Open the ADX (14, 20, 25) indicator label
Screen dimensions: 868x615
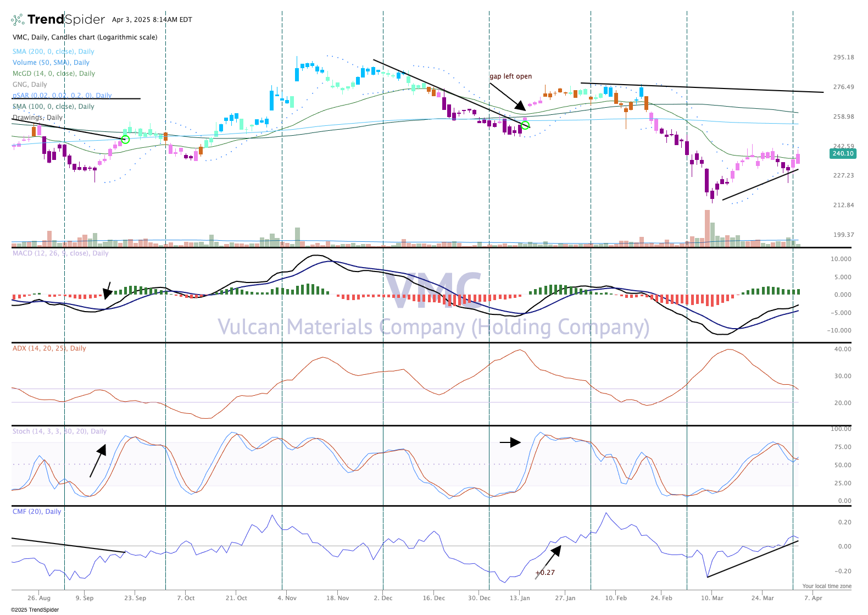click(x=49, y=348)
